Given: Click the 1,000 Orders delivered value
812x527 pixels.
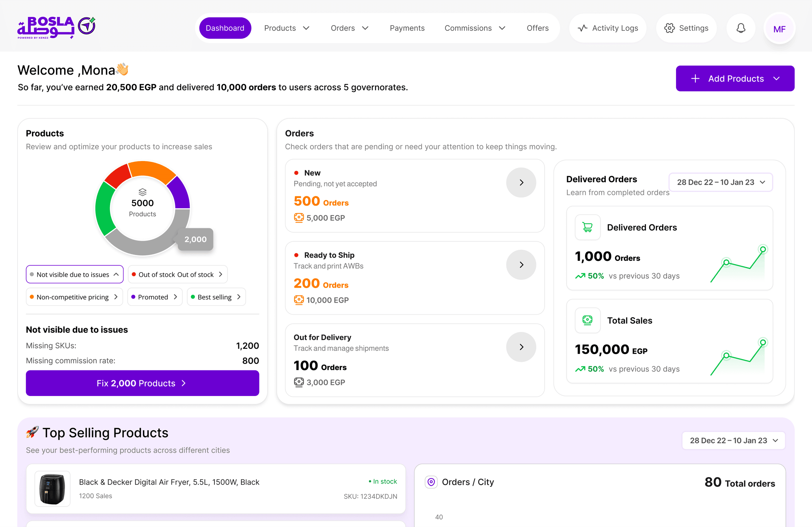Looking at the screenshot, I should coord(607,256).
